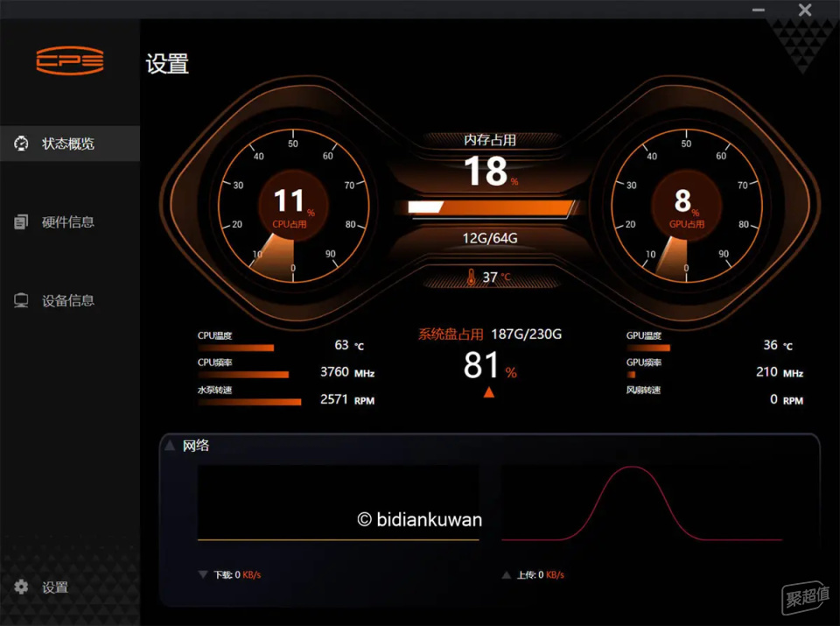
Task: Click the 下载: 0 KB/s text
Action: 237,574
